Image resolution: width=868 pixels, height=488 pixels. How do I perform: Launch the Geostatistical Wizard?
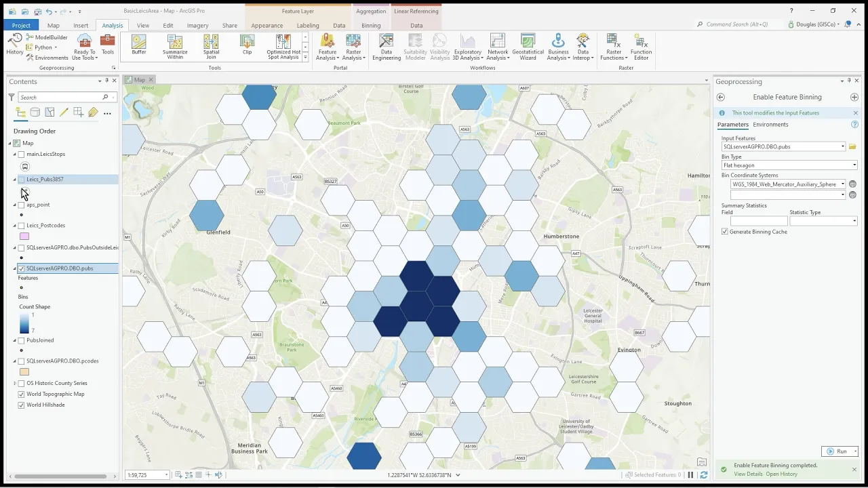coord(528,47)
